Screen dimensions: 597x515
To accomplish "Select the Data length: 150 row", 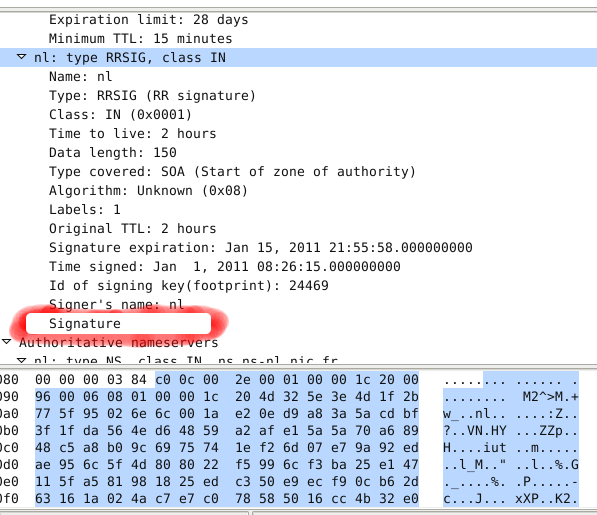I will tap(298, 153).
